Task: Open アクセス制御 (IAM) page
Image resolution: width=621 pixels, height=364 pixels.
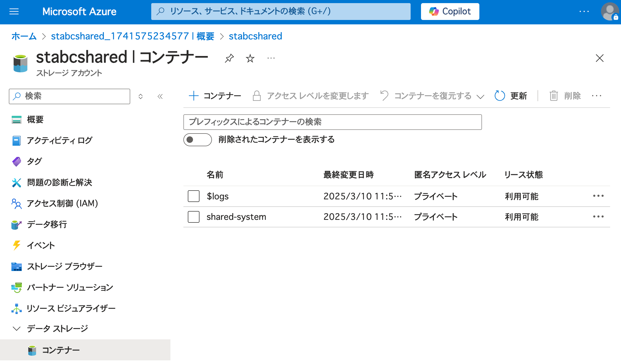Action: [62, 203]
